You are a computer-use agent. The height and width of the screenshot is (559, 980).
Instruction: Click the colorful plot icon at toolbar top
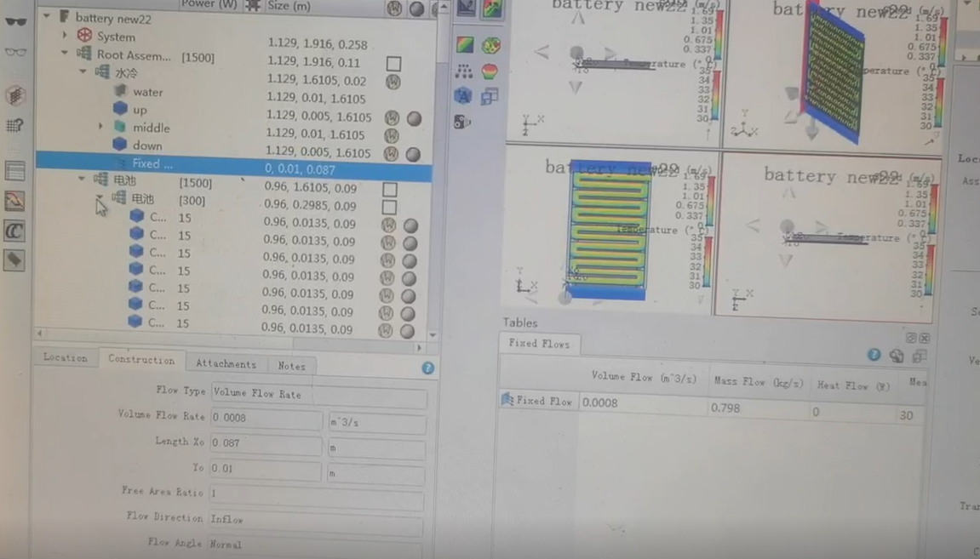[492, 9]
